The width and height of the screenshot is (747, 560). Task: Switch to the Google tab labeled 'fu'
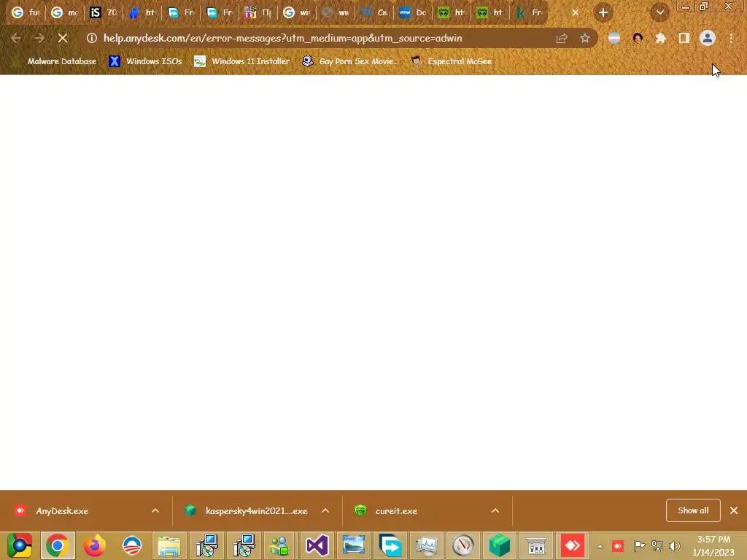(x=26, y=12)
